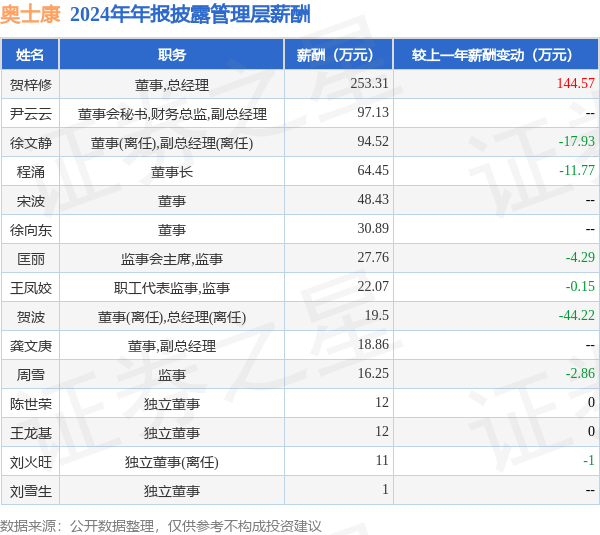The image size is (600, 535).
Task: Click the change value -17.93
Action: (577, 141)
